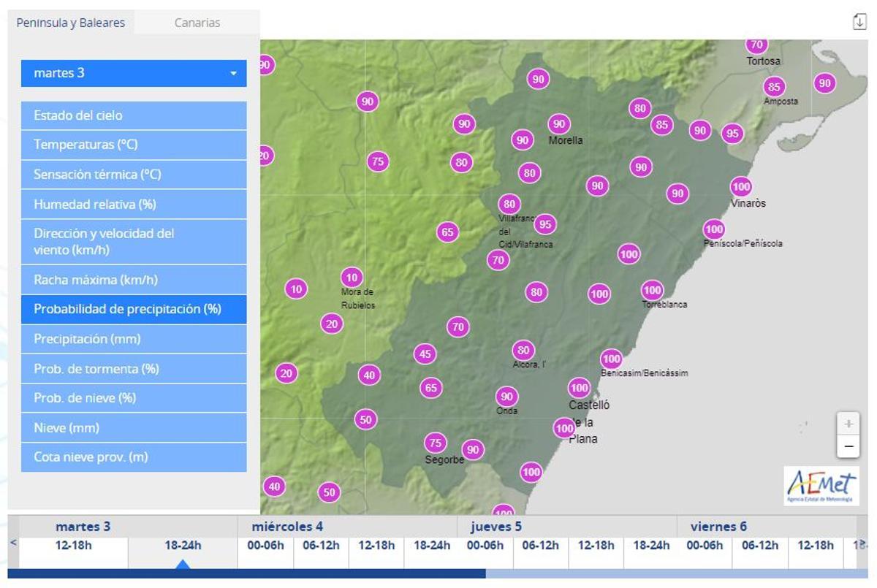Select "Prob. de tormenta (%)" option

134,369
